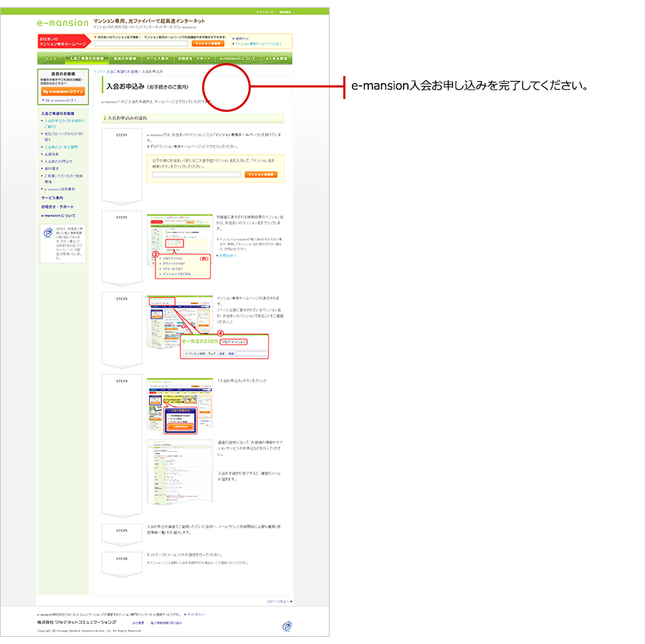Image resolution: width=645 pixels, height=644 pixels.
Task: Open the 会員特典 sidebar link
Action: click(x=53, y=154)
